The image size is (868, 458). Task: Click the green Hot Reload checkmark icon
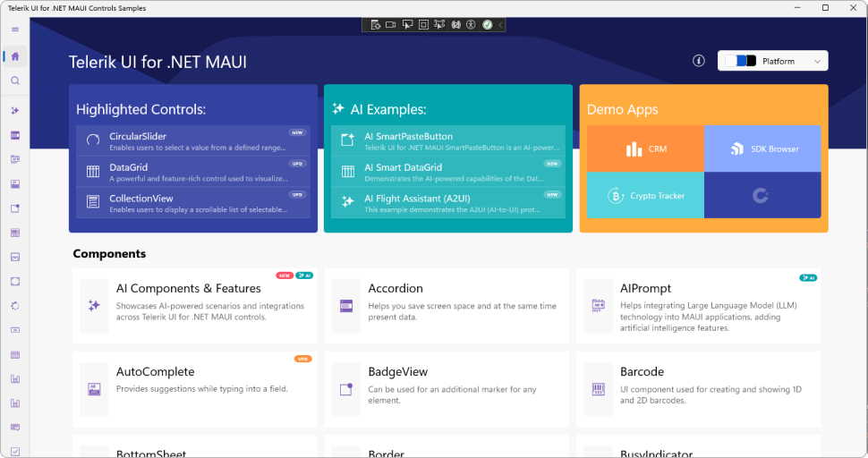point(487,25)
